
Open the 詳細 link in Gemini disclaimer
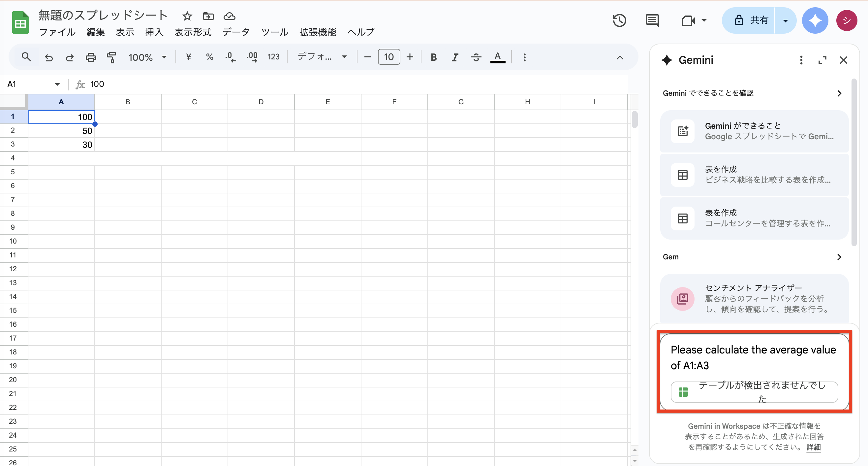click(x=813, y=447)
